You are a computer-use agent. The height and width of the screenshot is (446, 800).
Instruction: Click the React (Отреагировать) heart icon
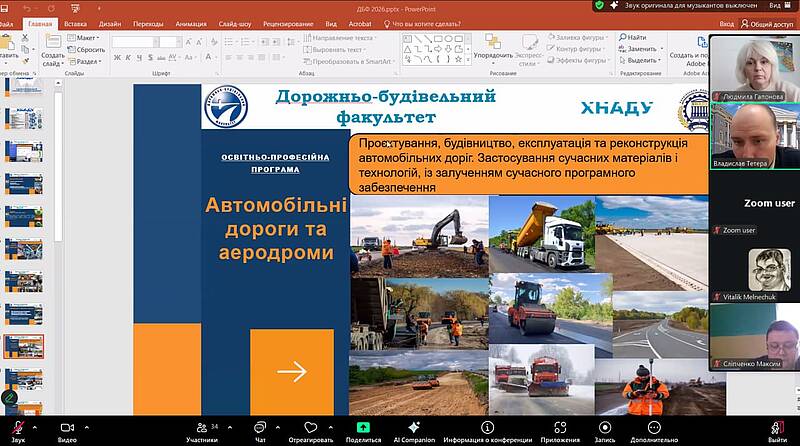tap(310, 427)
